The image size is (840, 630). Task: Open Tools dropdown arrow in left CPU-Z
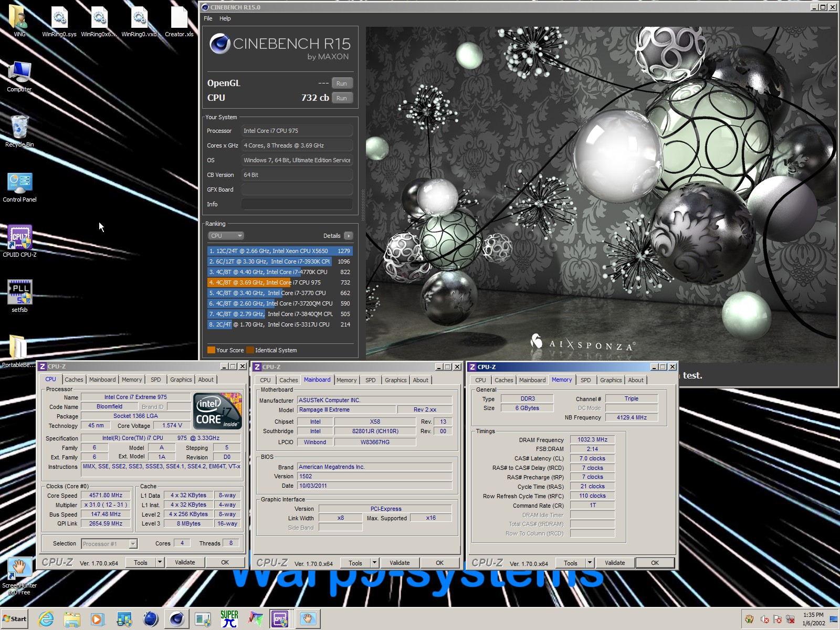pos(160,562)
